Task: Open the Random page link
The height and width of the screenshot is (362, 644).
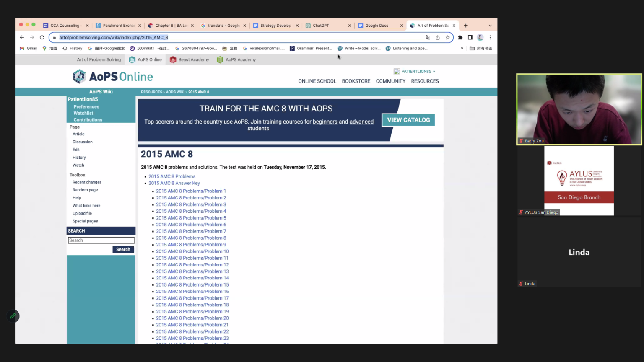Action: tap(85, 190)
